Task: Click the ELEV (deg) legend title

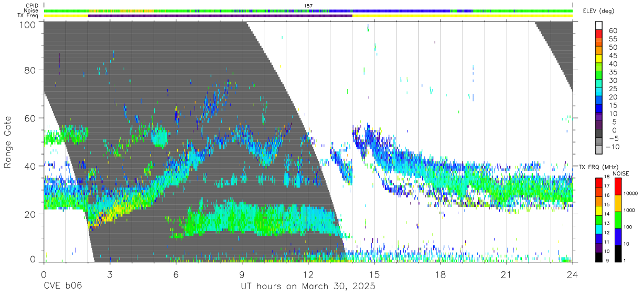Action: [598, 11]
